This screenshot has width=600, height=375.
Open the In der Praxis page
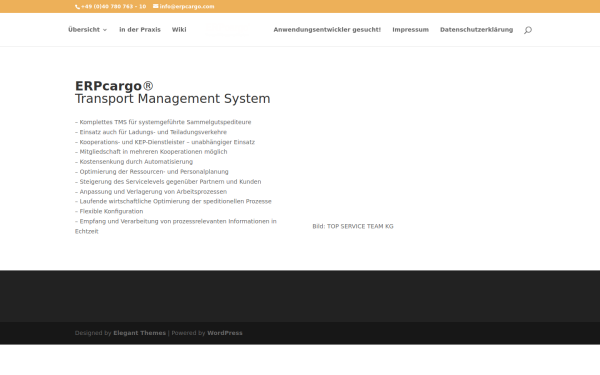[x=140, y=29]
